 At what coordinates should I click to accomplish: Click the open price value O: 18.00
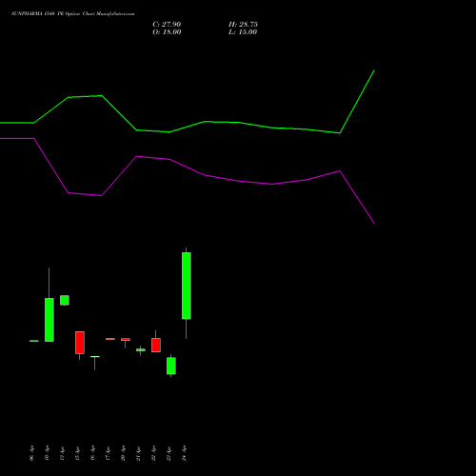(x=167, y=32)
